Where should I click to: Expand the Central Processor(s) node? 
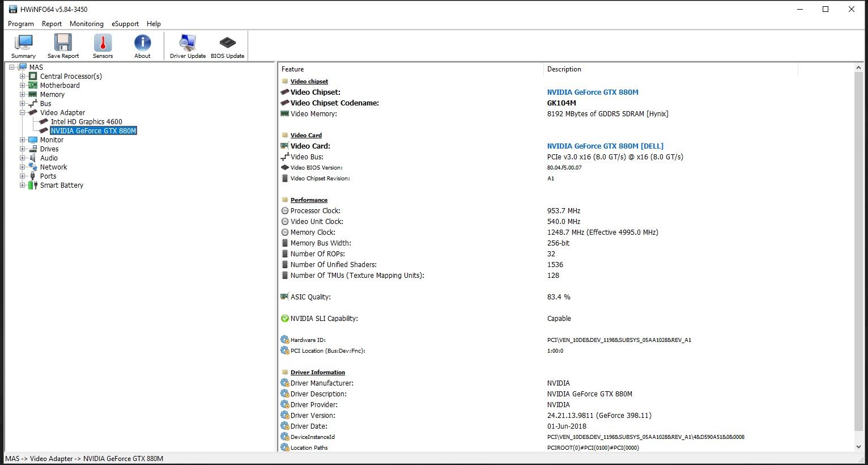(x=22, y=76)
